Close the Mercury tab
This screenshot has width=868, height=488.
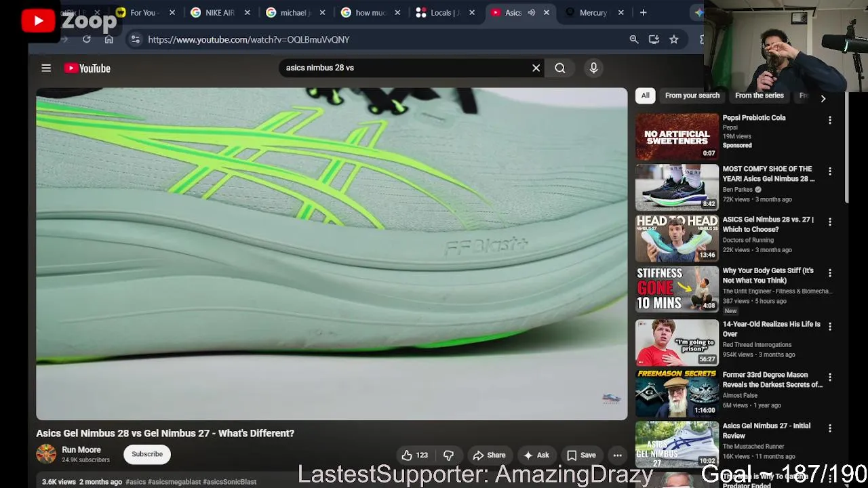click(620, 12)
